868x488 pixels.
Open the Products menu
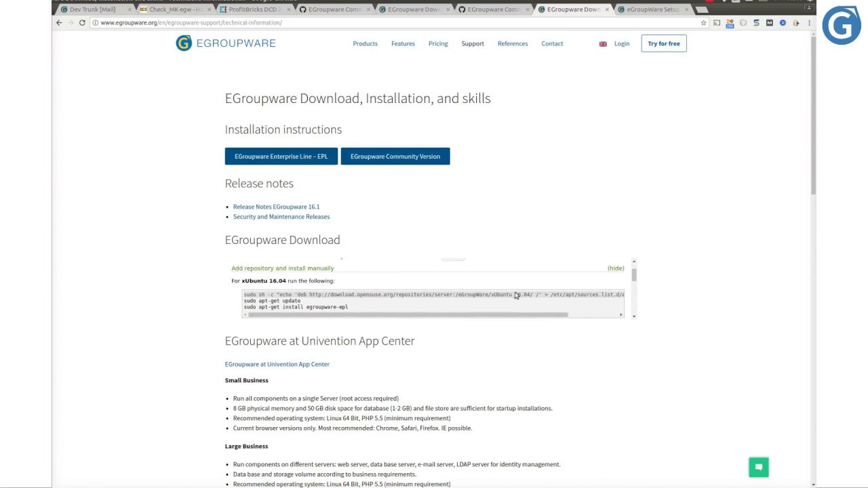[365, 43]
